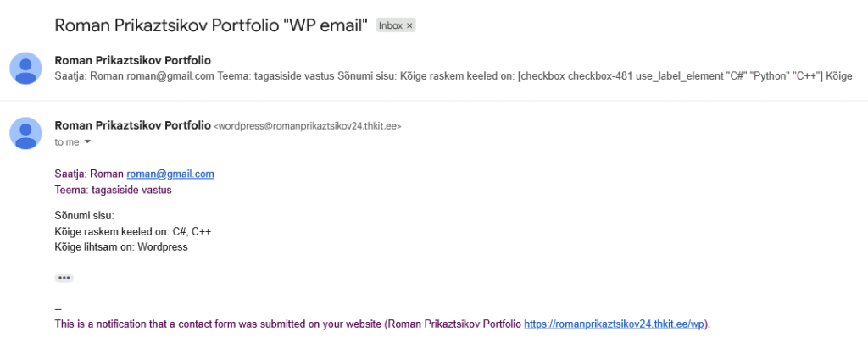Click the expanded message's sender avatar

click(x=25, y=134)
